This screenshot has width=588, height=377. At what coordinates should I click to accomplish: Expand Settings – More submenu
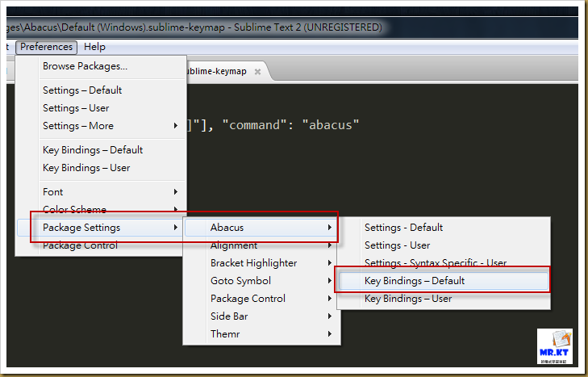click(102, 126)
